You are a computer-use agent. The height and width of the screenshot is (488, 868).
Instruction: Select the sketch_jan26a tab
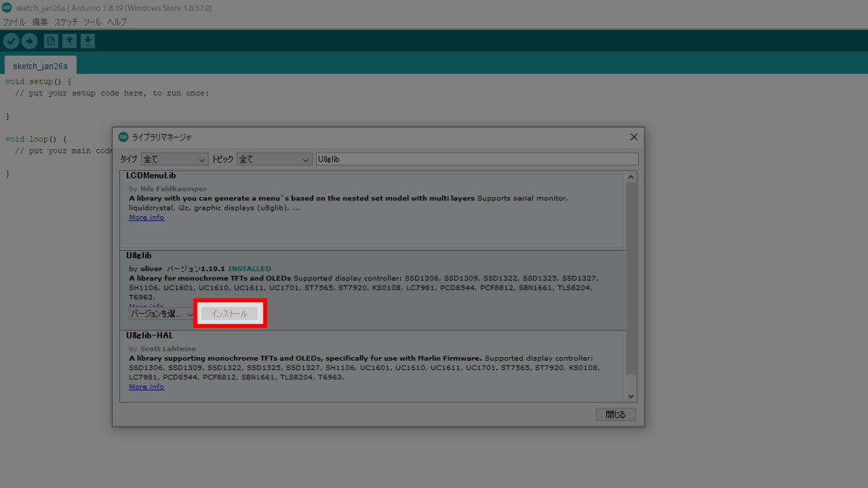coord(40,66)
